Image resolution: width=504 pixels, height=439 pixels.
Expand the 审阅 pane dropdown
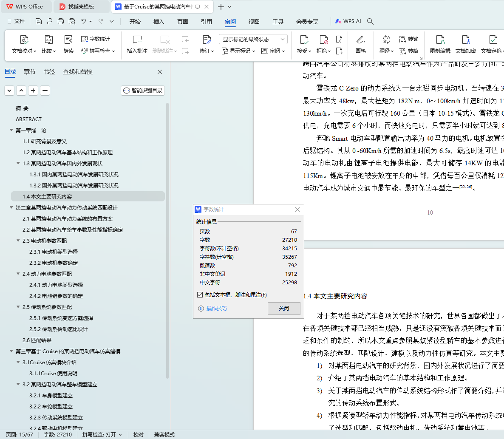273,51
